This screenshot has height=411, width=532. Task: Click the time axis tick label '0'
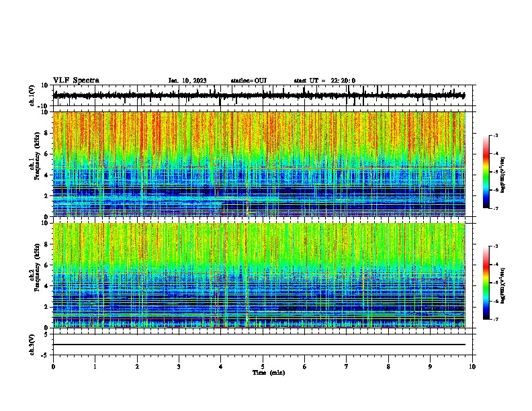(x=53, y=367)
